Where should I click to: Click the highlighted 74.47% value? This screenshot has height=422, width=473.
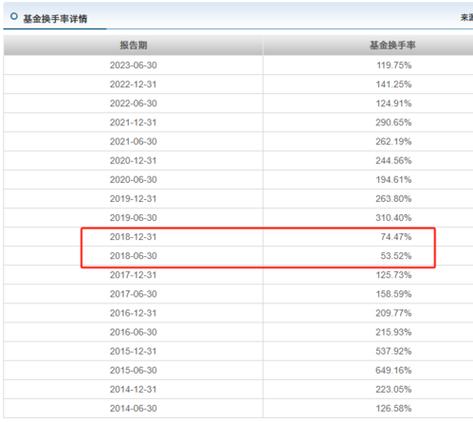point(396,237)
